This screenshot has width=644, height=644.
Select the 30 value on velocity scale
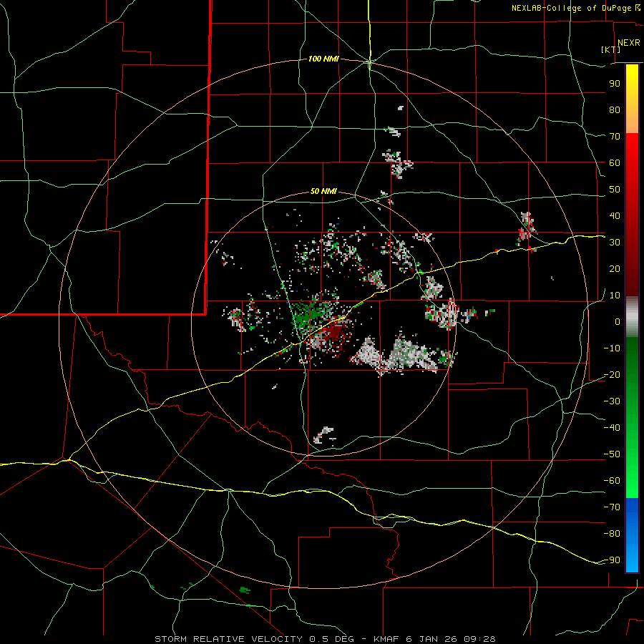[x=615, y=243]
